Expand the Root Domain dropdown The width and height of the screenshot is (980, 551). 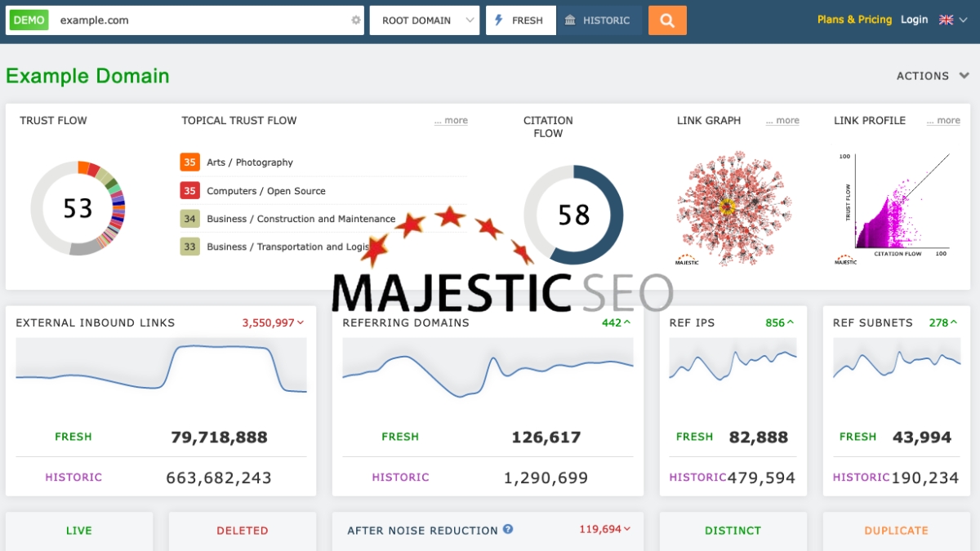click(424, 20)
